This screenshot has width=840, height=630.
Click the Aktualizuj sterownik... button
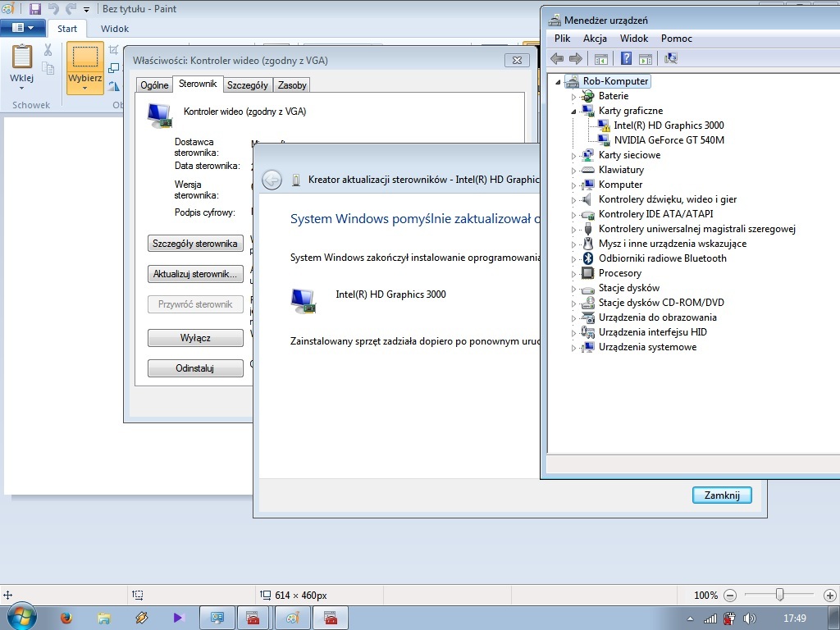point(195,274)
